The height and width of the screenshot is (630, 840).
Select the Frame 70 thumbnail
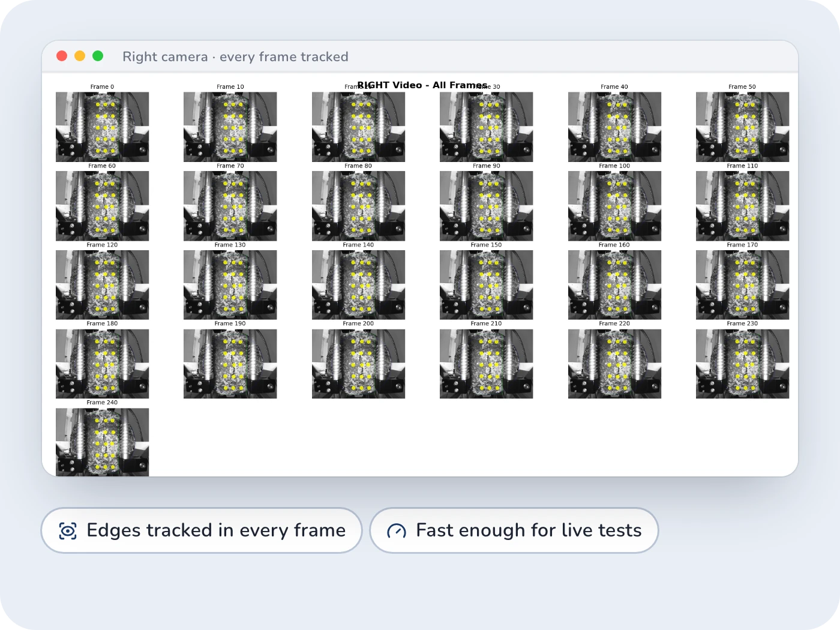coord(230,206)
